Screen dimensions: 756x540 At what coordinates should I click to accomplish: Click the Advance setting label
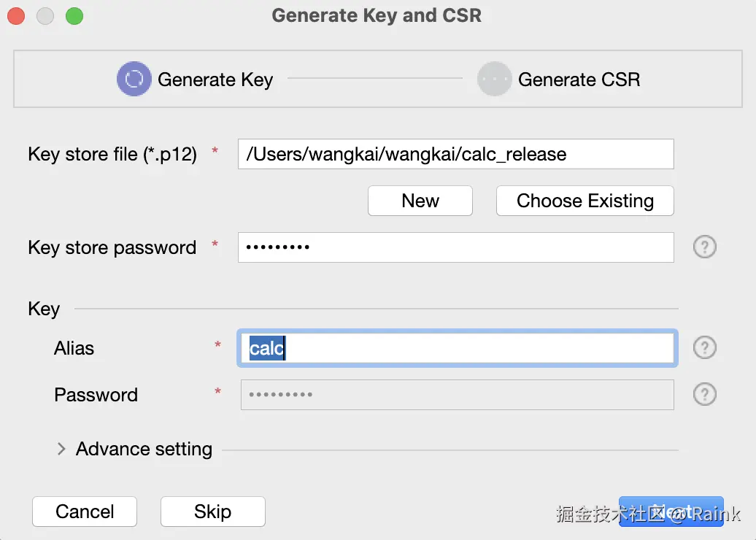point(144,449)
